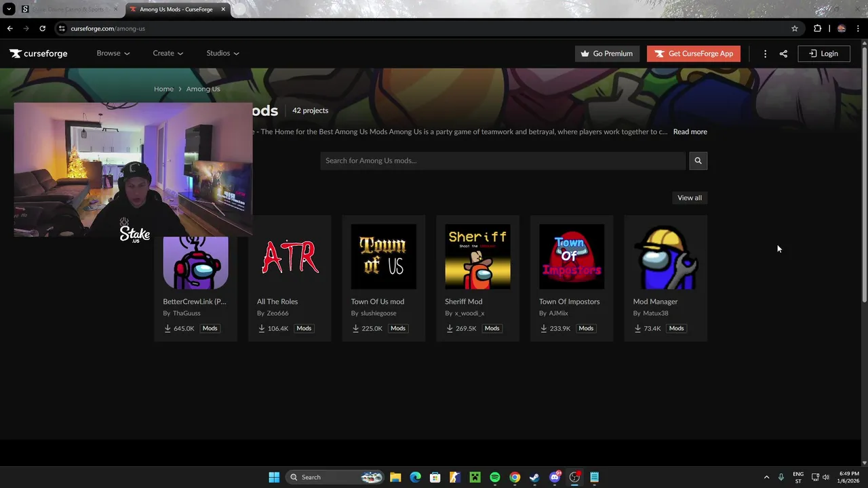
Task: Click the curseforge.com address bar
Action: 427,28
